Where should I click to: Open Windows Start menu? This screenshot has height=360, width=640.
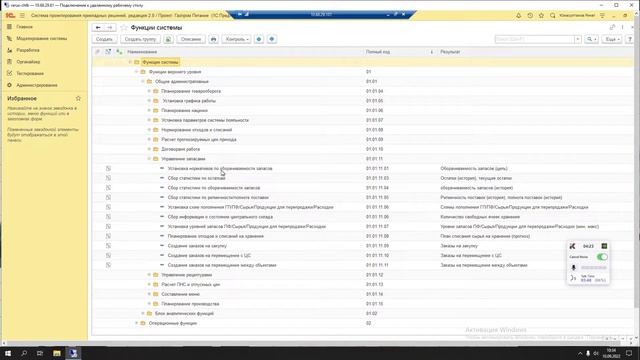pyautogui.click(x=8, y=353)
